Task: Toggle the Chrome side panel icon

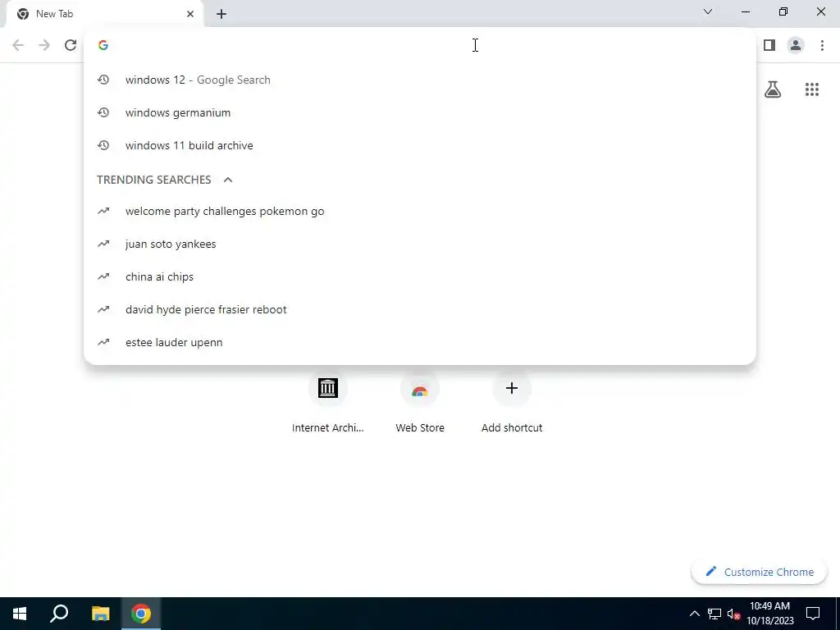Action: (x=769, y=45)
